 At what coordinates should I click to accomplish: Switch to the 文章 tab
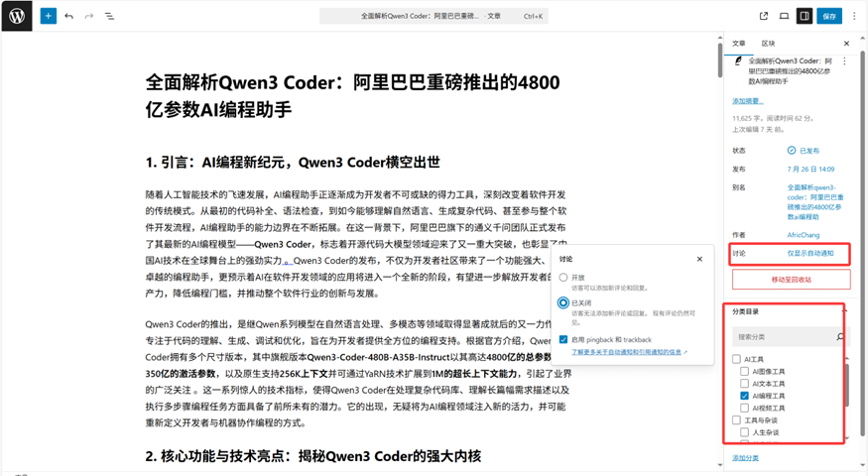738,44
